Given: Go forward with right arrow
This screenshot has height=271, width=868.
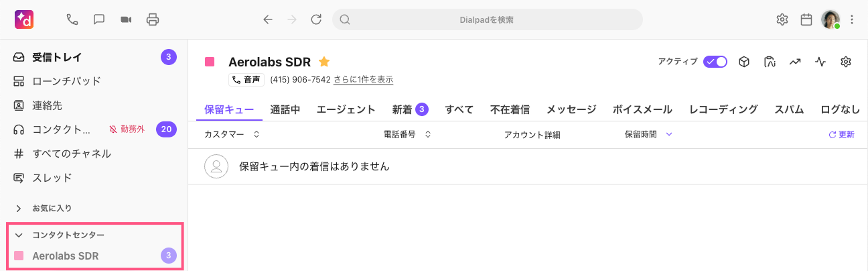Looking at the screenshot, I should tap(292, 19).
